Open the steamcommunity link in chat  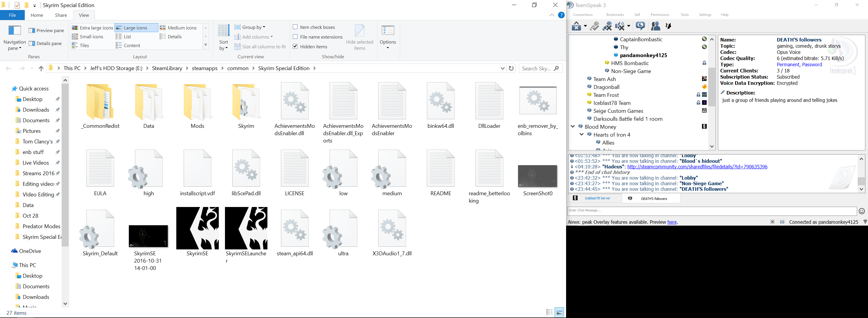coord(697,167)
